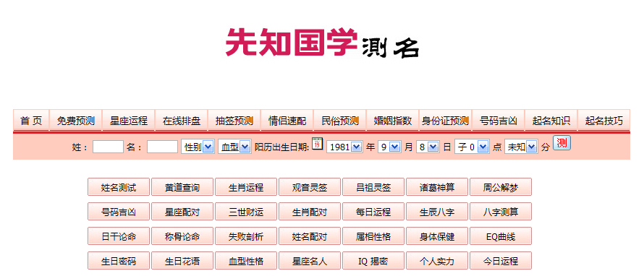Click the 生肖运程 button
Screen dimensions: 644x276
[246, 187]
